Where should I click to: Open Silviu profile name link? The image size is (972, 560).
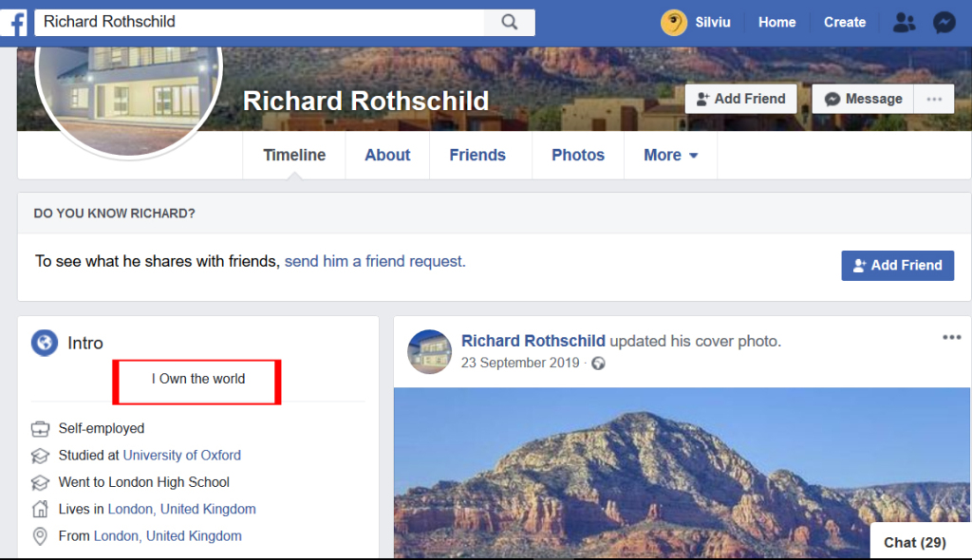pyautogui.click(x=712, y=23)
